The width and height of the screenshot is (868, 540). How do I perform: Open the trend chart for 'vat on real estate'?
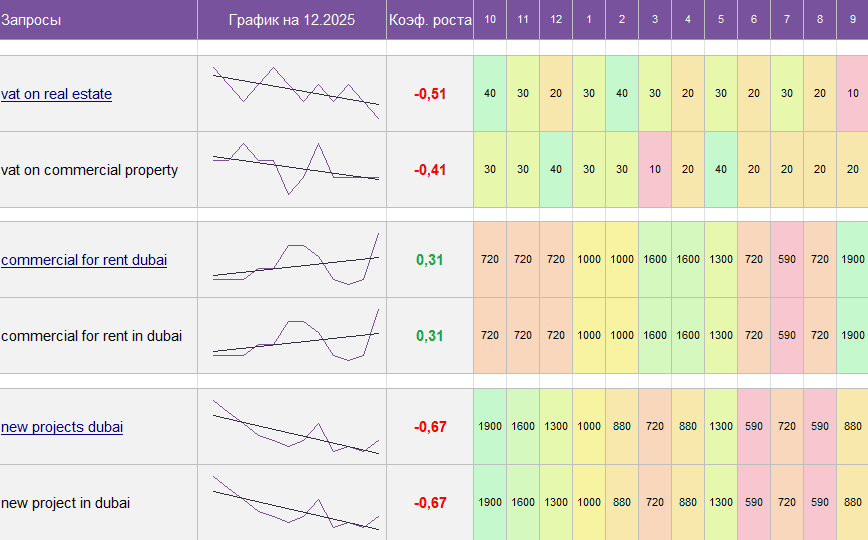295,93
